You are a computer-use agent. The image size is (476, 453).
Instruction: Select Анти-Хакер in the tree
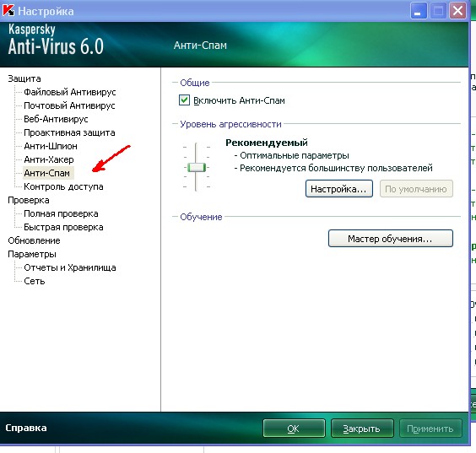pyautogui.click(x=49, y=159)
